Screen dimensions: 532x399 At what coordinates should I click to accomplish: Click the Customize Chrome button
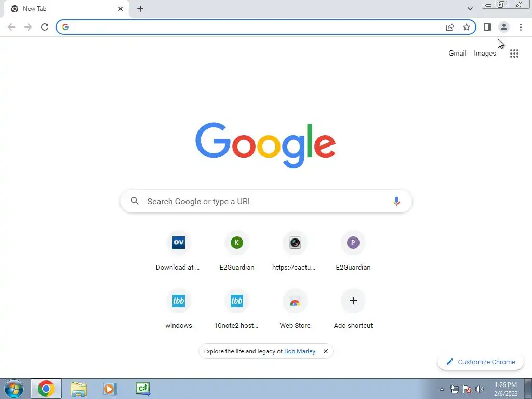tap(481, 362)
